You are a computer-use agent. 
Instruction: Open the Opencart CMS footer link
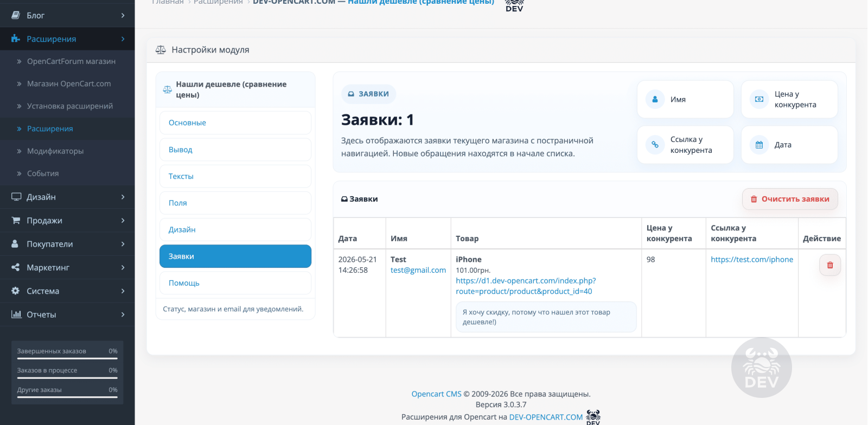(436, 394)
